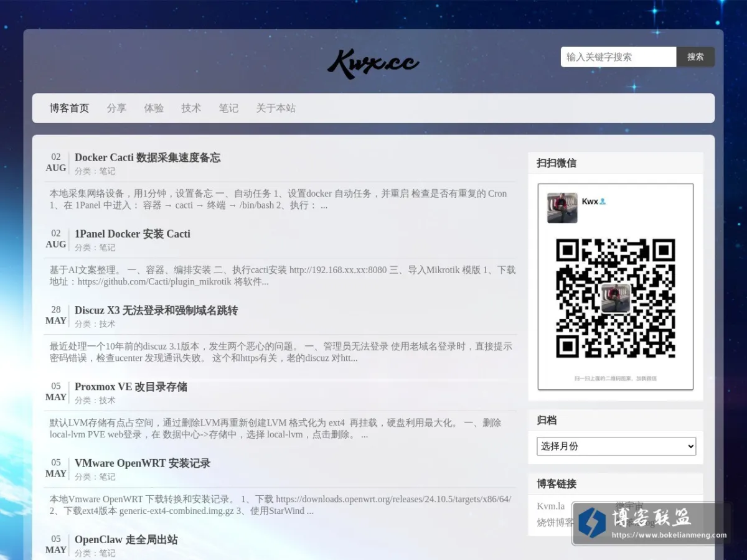747x560 pixels.
Task: Click excerpt starting '本地Vmware OpenWRT 下载转换'
Action: click(x=281, y=505)
